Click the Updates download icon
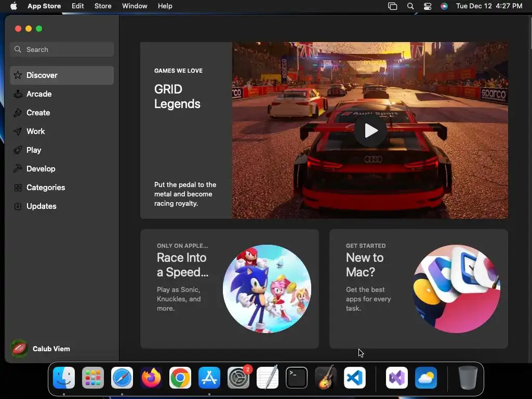The image size is (532, 399). [18, 206]
